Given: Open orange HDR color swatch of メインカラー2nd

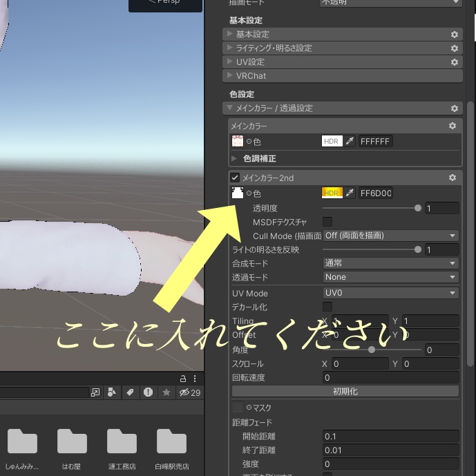Looking at the screenshot, I should coord(332,193).
